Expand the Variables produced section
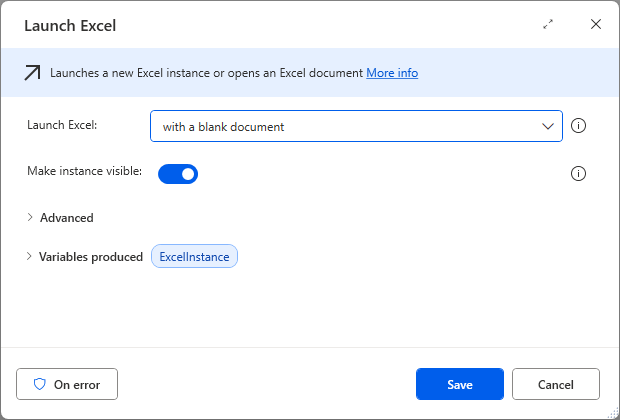Viewport: 620px width, 420px height. (x=85, y=257)
